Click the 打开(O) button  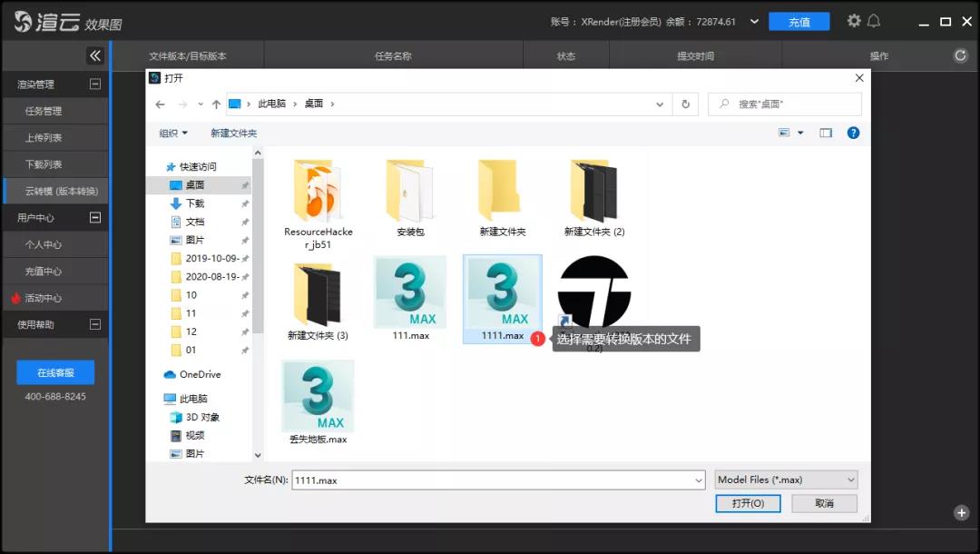[740, 503]
